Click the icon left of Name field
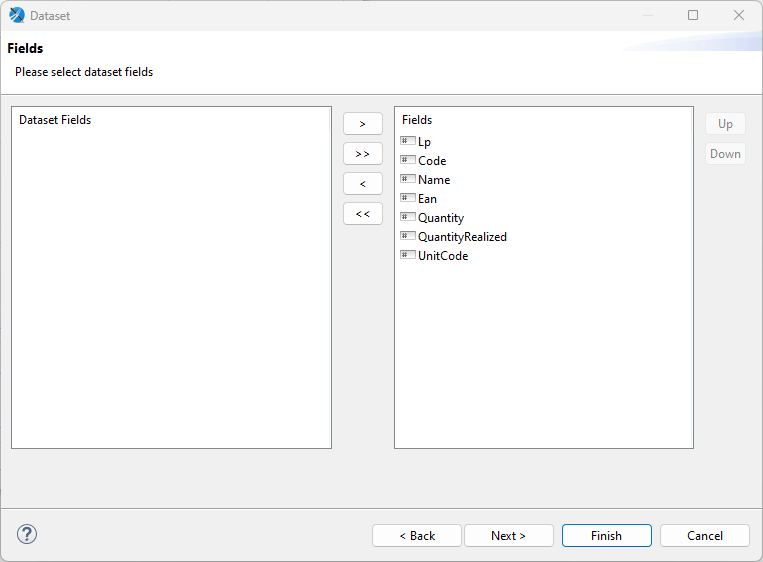The height and width of the screenshot is (562, 763). coord(408,179)
